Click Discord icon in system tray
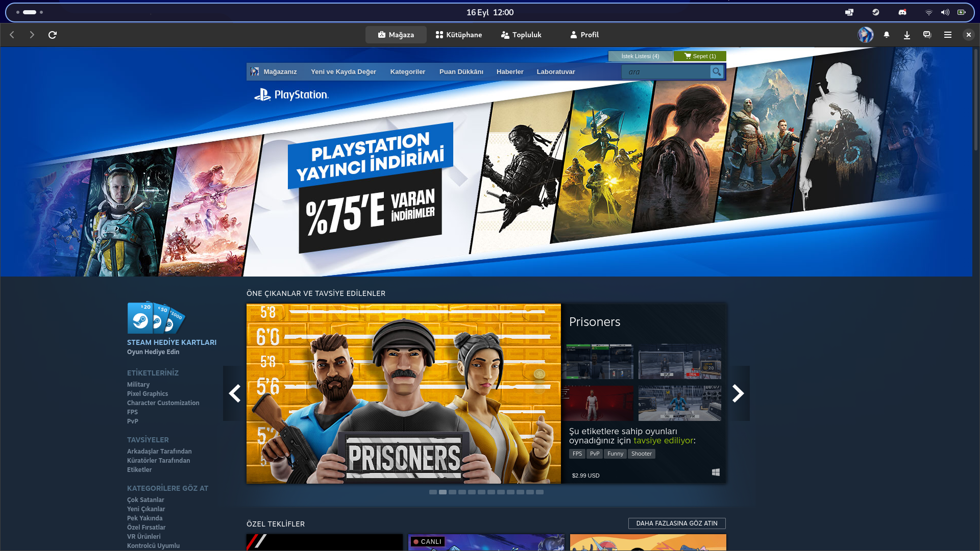This screenshot has height=551, width=980. pyautogui.click(x=902, y=12)
